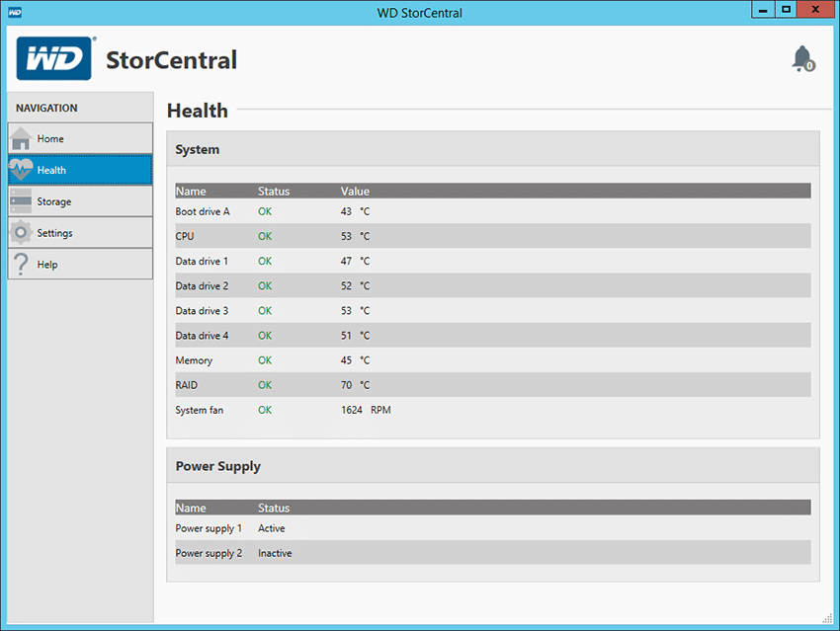Select the RAID row name
Screen dimensions: 840x631
(x=187, y=385)
